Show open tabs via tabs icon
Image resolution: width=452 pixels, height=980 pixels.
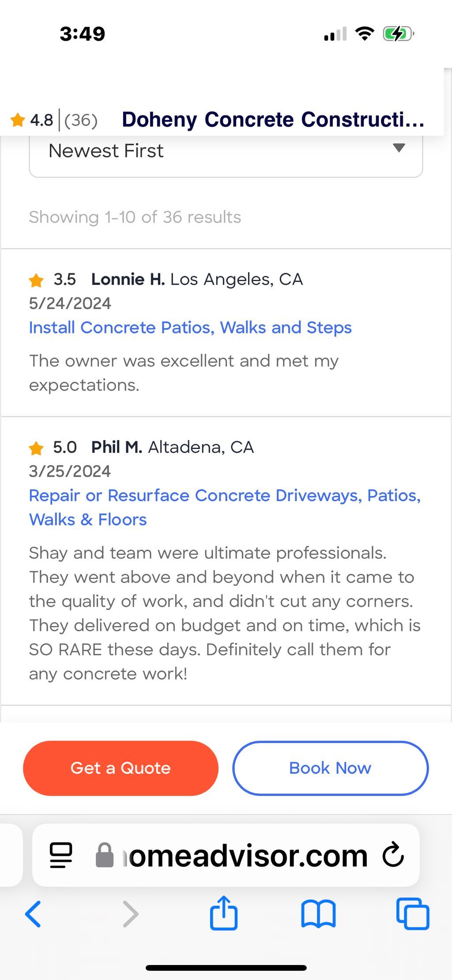(x=413, y=914)
